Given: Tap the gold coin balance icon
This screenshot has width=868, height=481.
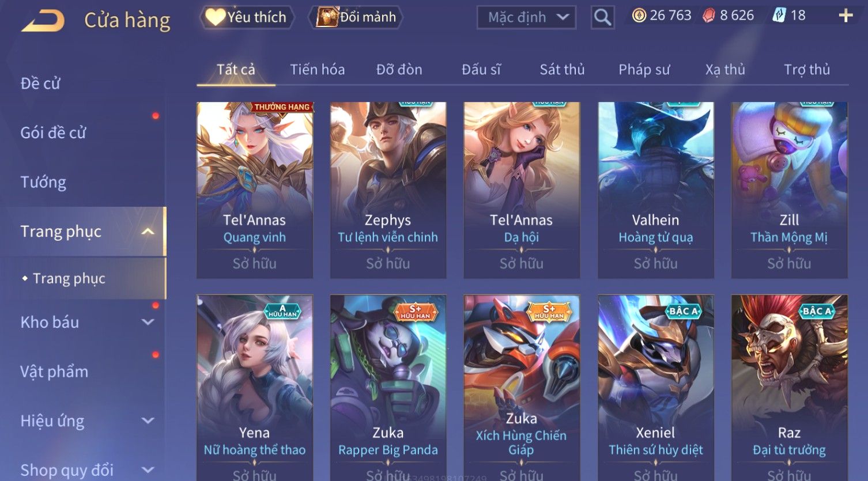Looking at the screenshot, I should click(639, 16).
